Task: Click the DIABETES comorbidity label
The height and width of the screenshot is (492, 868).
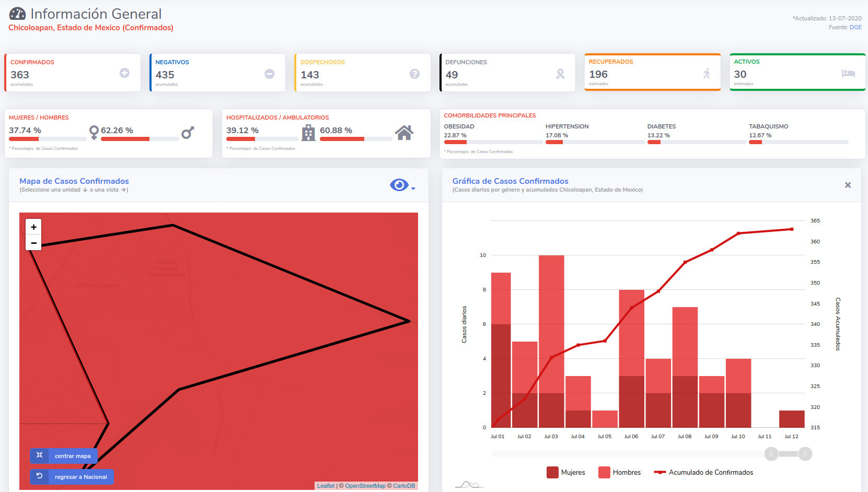Action: pyautogui.click(x=662, y=126)
